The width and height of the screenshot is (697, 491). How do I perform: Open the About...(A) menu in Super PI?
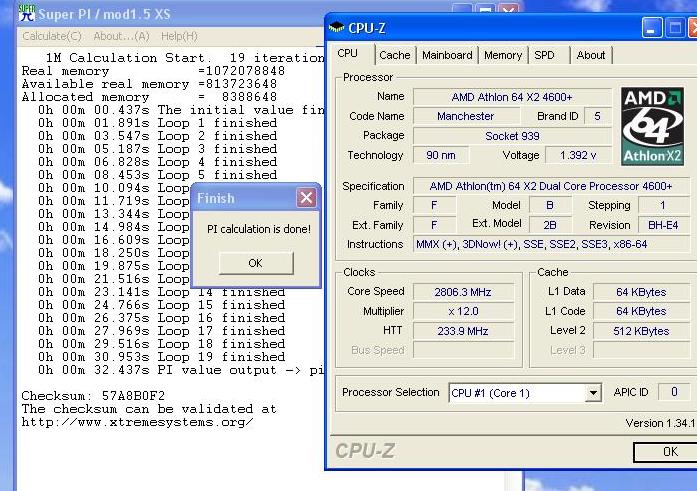(x=121, y=36)
